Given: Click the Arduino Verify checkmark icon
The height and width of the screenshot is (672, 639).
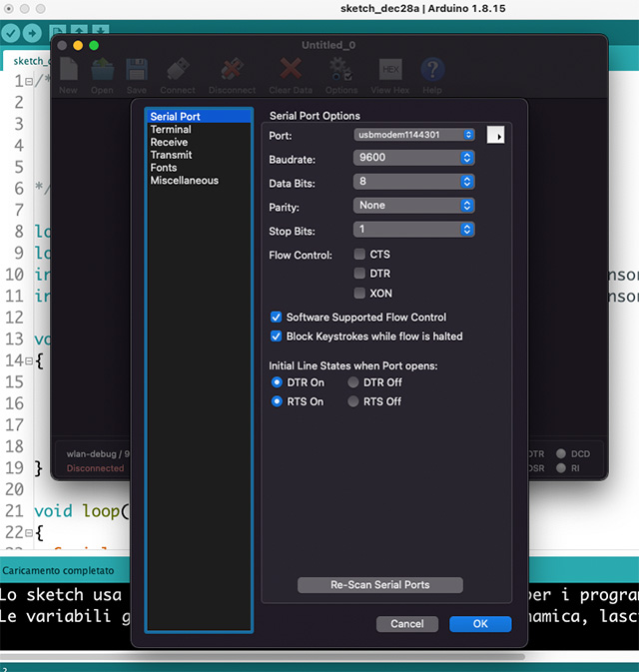Looking at the screenshot, I should pyautogui.click(x=12, y=33).
